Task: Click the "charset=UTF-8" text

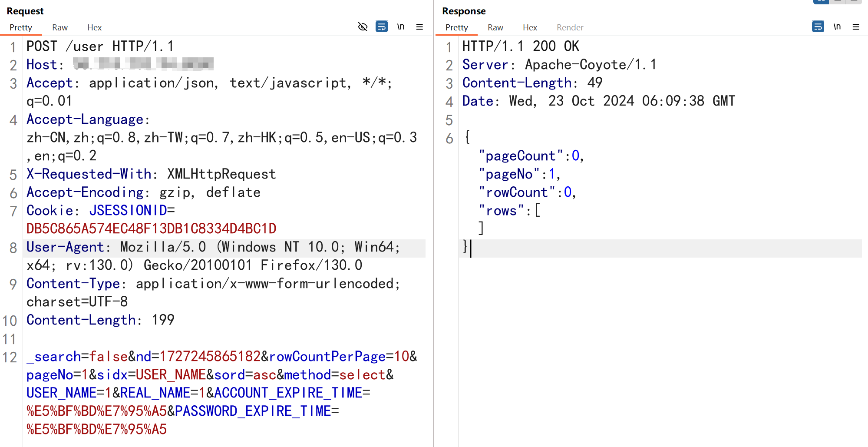Action: click(x=77, y=301)
